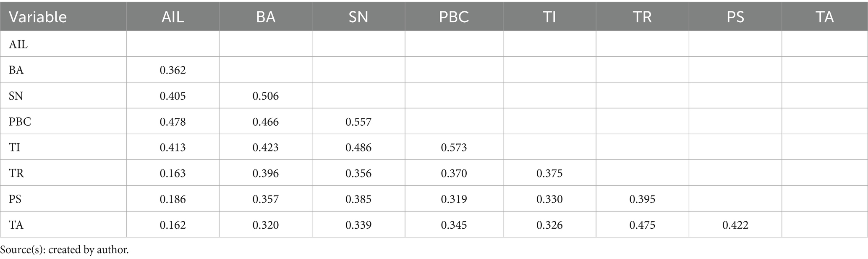
Task: Click the value 0.375
Action: [x=549, y=173]
